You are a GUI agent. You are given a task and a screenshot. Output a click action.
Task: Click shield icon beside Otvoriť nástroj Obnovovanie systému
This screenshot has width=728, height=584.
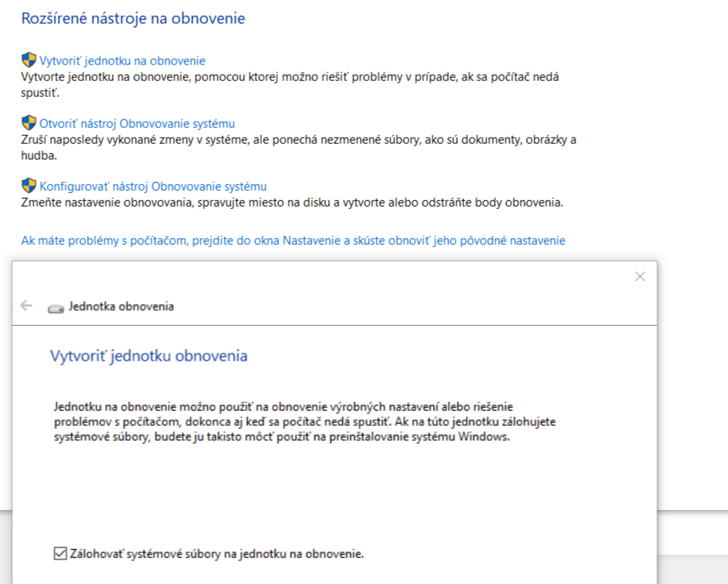29,123
